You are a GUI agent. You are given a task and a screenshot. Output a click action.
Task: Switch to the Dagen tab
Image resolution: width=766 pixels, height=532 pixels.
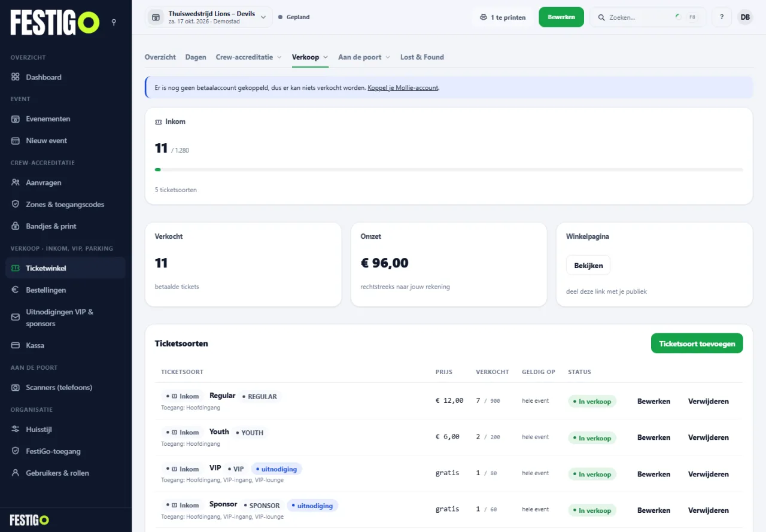(196, 57)
